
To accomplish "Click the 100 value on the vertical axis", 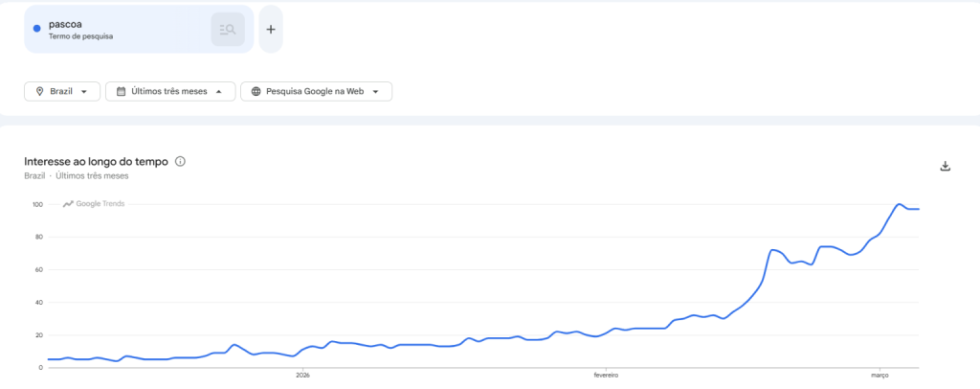I will pyautogui.click(x=38, y=204).
